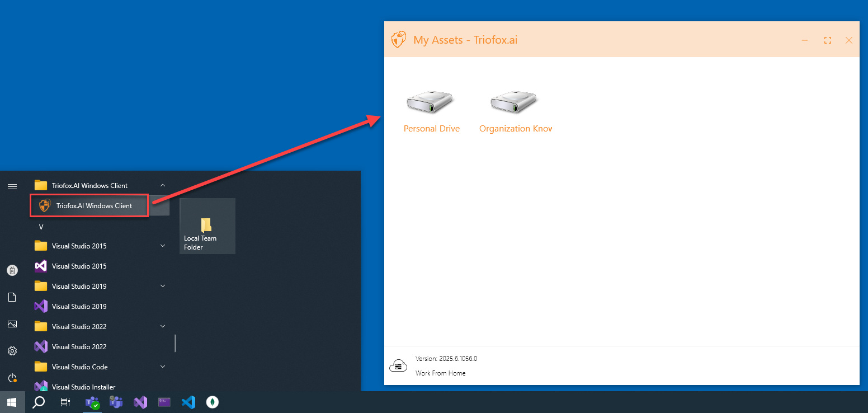Screen dimensions: 868x413
Task: Collapse the Triofox.AI Windows Client folder
Action: [163, 185]
